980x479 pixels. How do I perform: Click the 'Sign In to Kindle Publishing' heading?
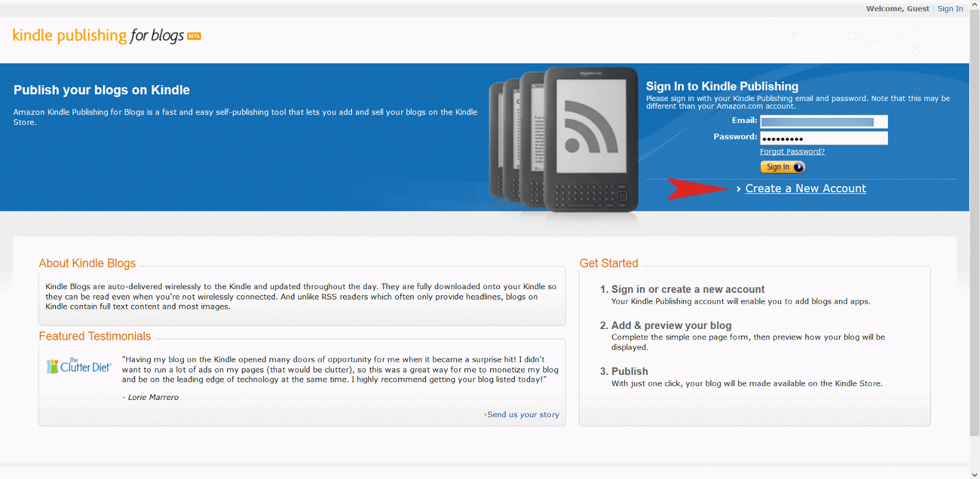click(x=722, y=86)
